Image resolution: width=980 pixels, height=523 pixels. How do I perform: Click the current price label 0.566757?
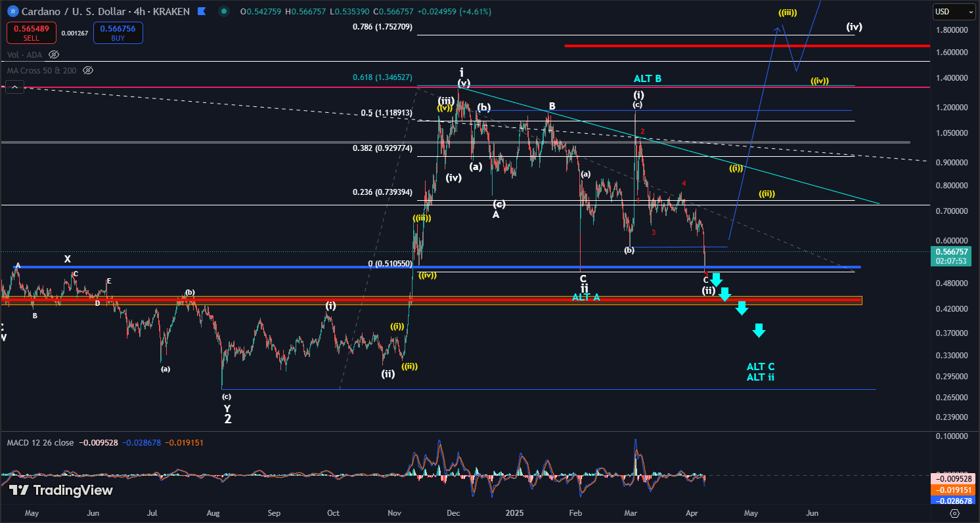[x=950, y=251]
